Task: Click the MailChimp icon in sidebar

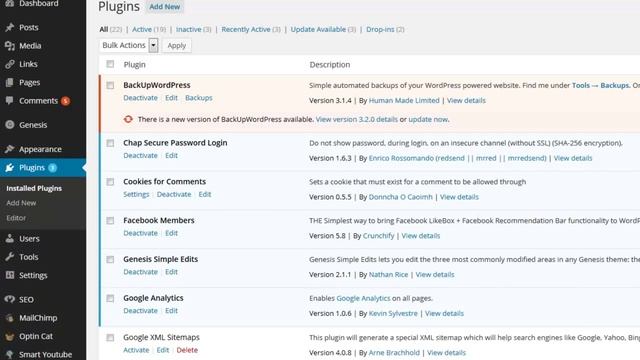Action: pyautogui.click(x=10, y=318)
